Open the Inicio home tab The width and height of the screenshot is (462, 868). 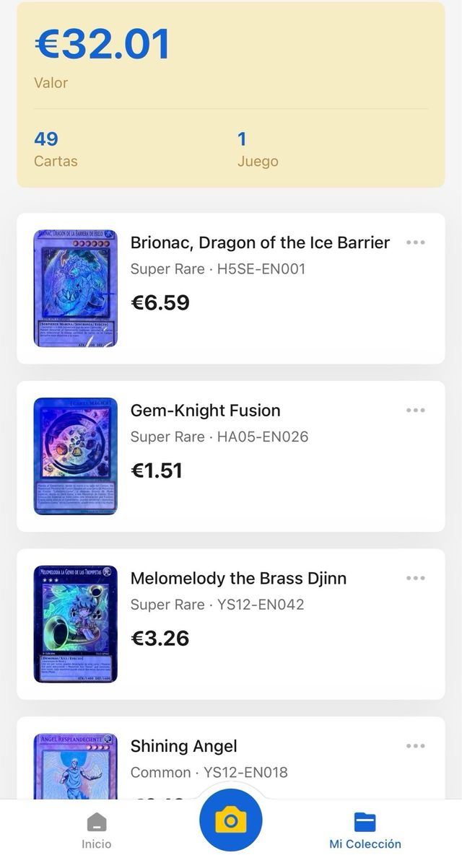(x=96, y=831)
